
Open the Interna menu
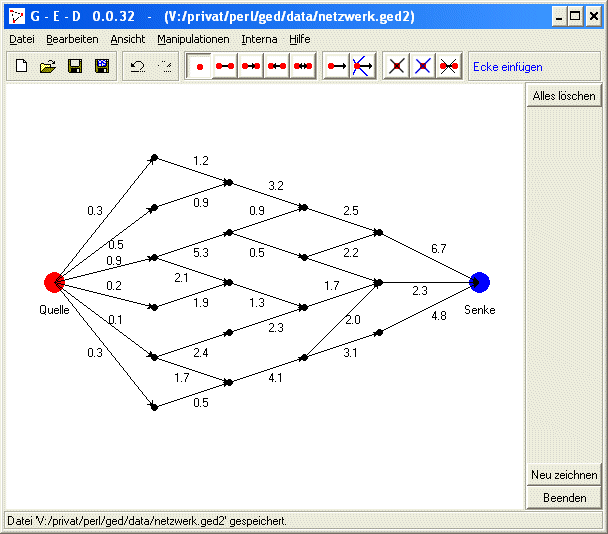pos(259,39)
